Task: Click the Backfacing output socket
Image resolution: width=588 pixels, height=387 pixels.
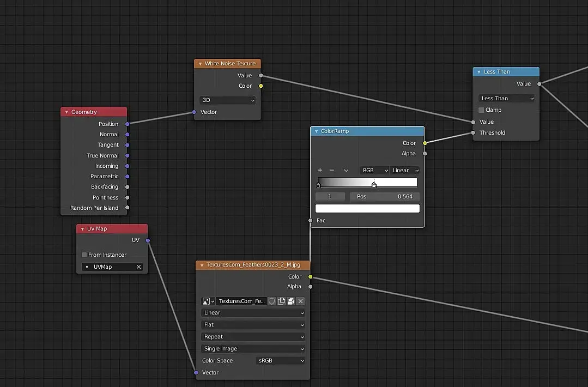Action: coord(128,187)
